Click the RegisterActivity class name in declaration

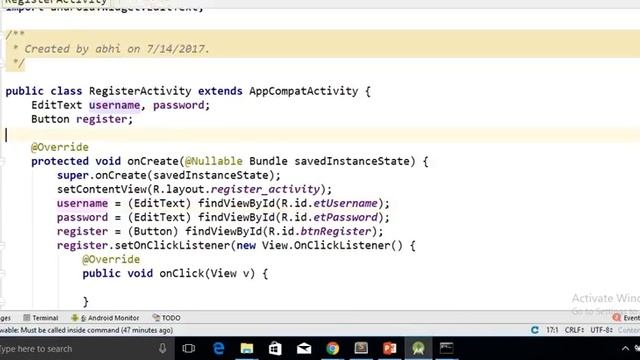pyautogui.click(x=140, y=91)
